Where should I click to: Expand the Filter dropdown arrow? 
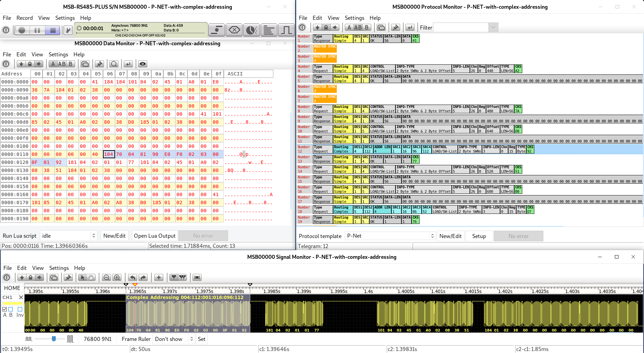click(493, 27)
